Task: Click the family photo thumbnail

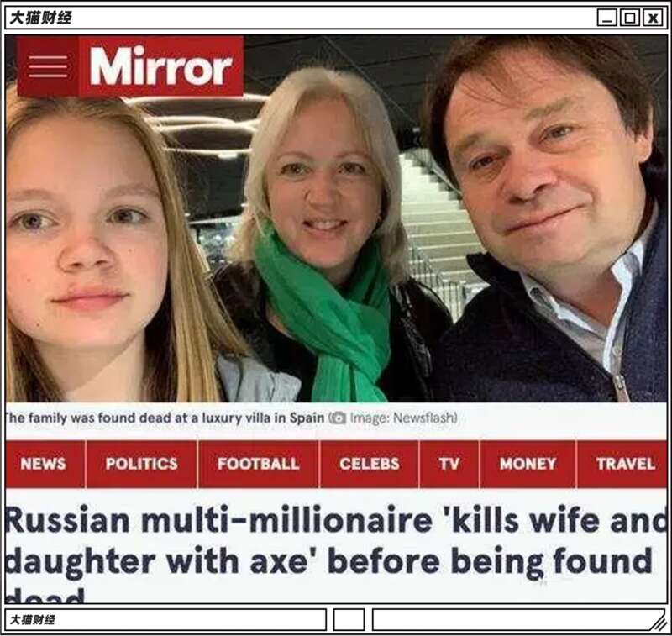Action: (x=336, y=218)
